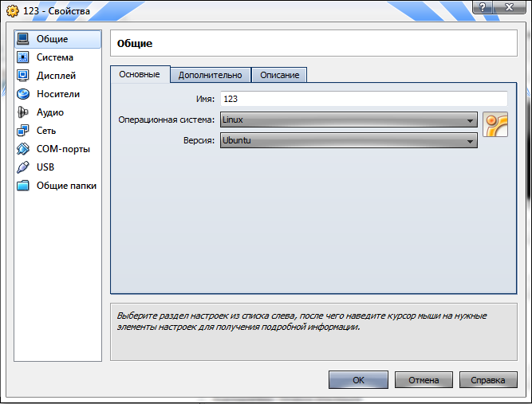Viewport: 532px width, 404px height.
Task: Click the Общие monitor icon in sidebar
Action: click(23, 38)
